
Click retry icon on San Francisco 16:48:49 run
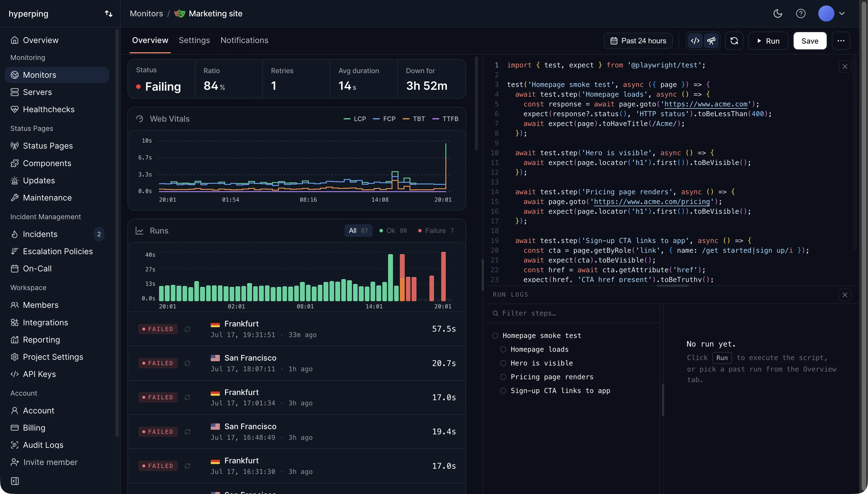pyautogui.click(x=187, y=431)
